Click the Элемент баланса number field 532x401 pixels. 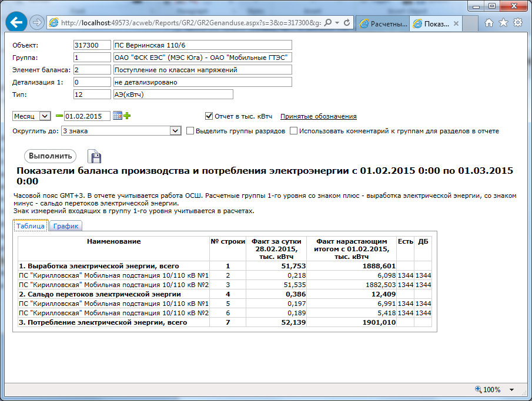92,70
